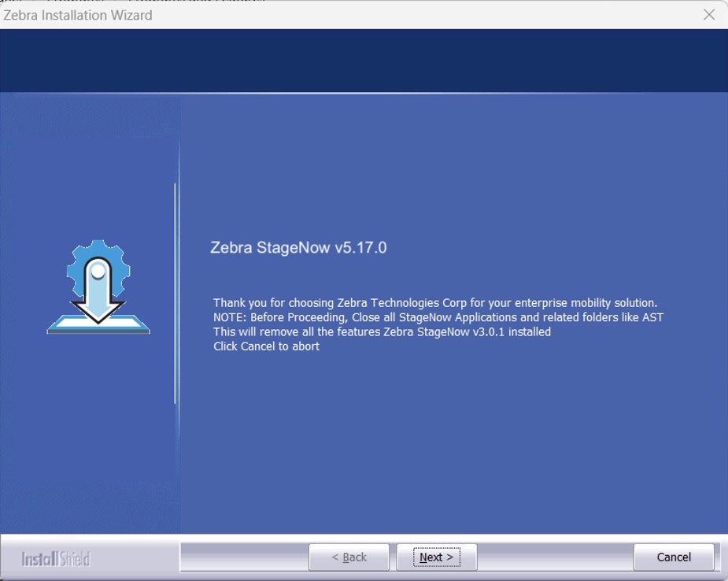Click the 'Click Cancel to abort' text

266,346
